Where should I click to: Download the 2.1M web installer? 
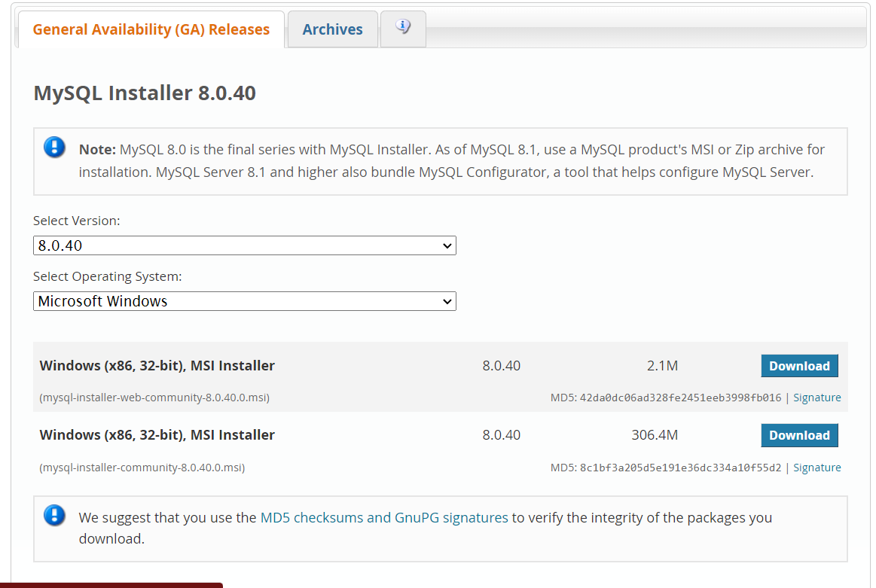tap(799, 366)
